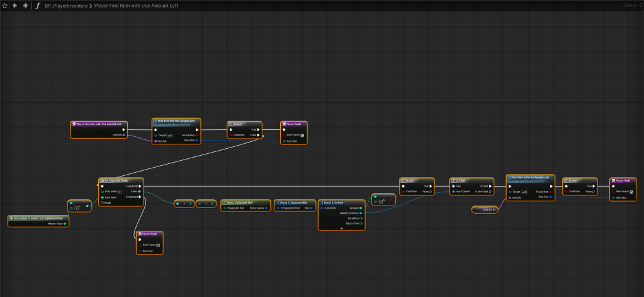644x297 pixels.
Task: Open the BP_PlayerInventory breadcrumb
Action: [66, 6]
